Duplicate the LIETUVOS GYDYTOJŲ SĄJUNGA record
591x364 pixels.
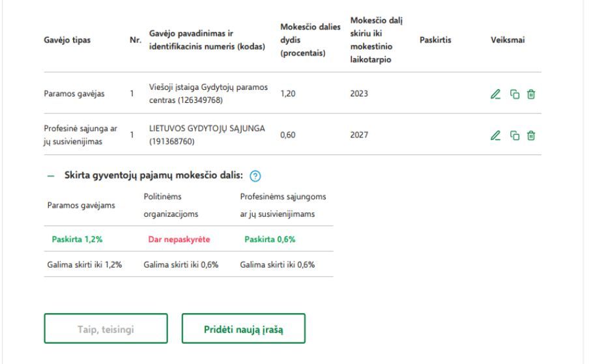pos(515,135)
